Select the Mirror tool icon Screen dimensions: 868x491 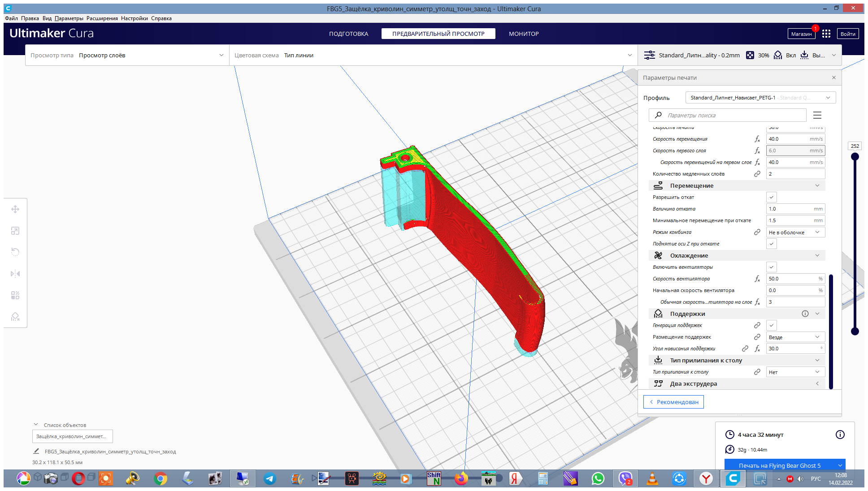coord(15,274)
